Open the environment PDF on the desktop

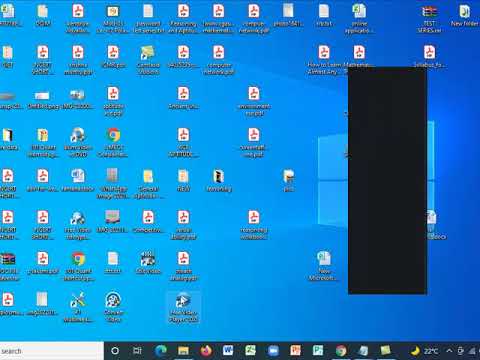coord(254,101)
